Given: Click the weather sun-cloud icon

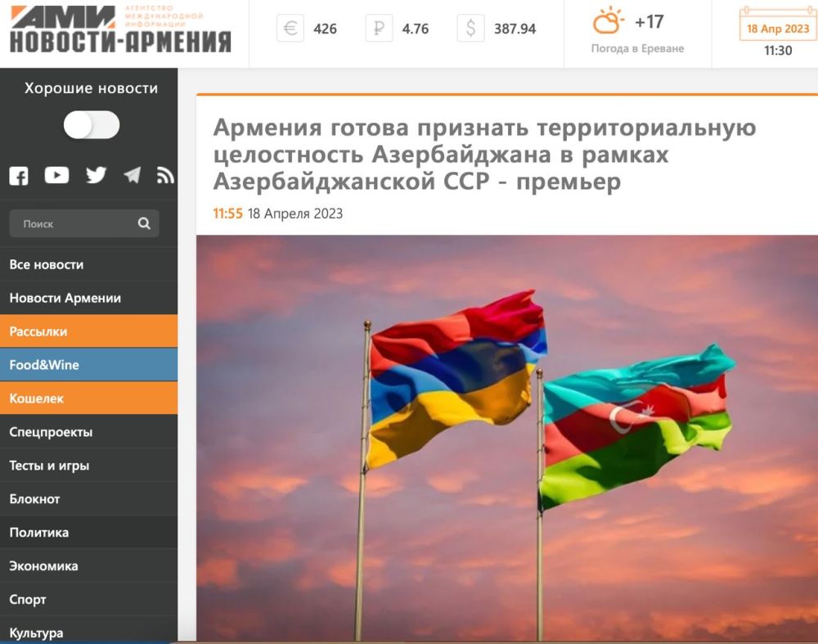Looking at the screenshot, I should [x=609, y=21].
